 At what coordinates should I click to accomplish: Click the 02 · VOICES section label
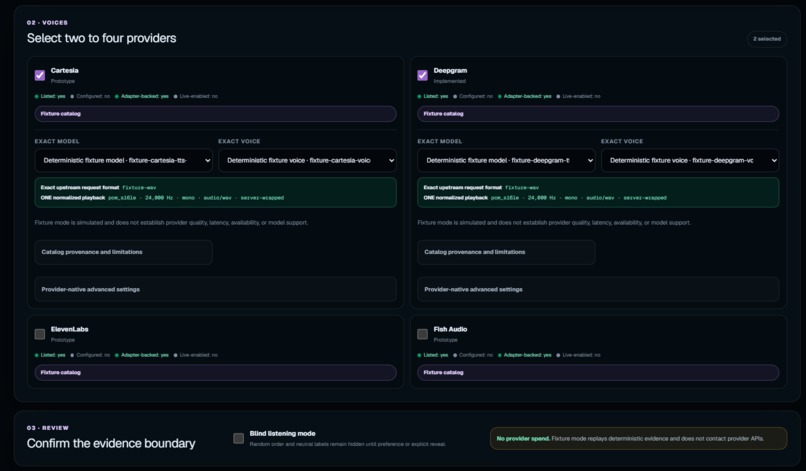[47, 23]
